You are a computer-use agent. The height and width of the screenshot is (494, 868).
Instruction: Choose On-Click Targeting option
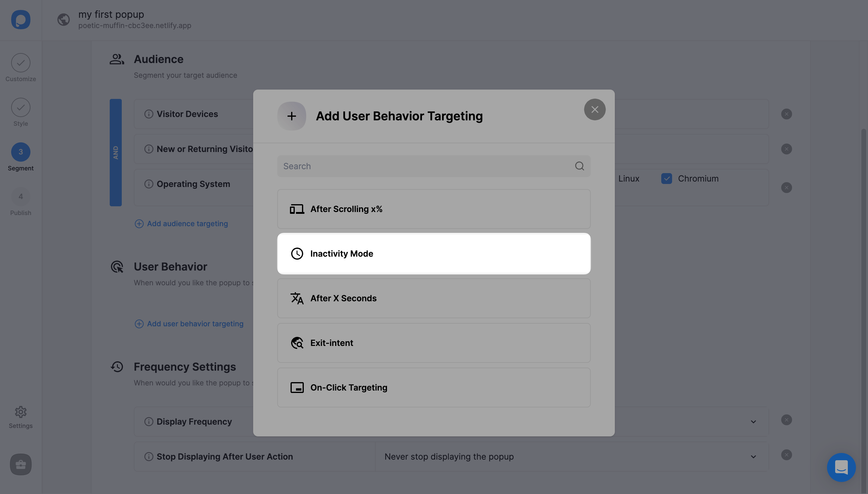tap(433, 388)
